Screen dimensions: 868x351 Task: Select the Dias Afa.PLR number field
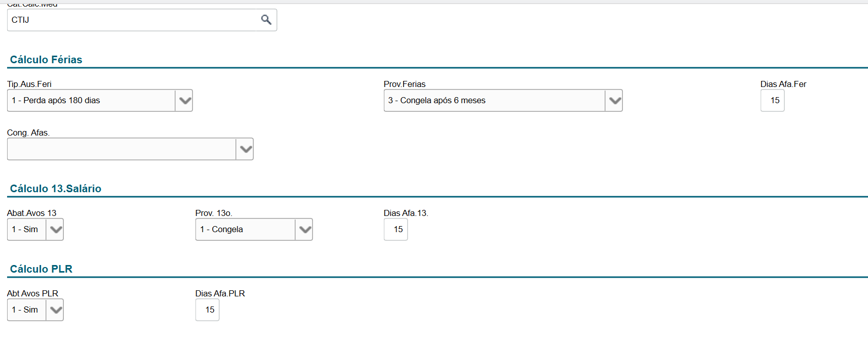[x=208, y=310]
